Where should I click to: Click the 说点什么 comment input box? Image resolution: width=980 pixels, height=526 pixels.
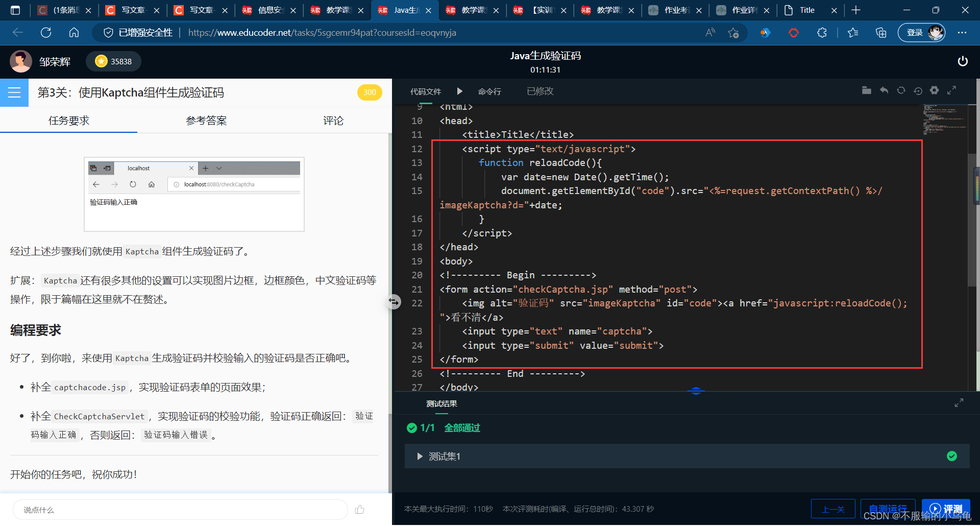[180, 510]
